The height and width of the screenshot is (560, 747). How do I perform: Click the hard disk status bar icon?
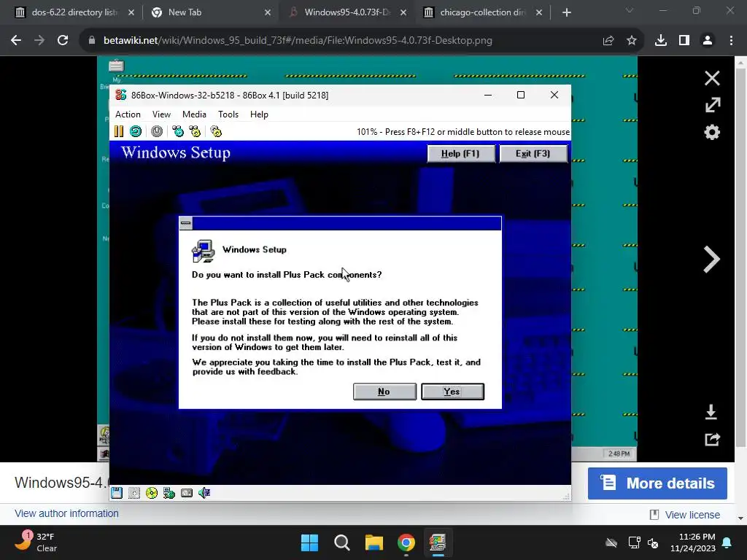click(x=187, y=493)
